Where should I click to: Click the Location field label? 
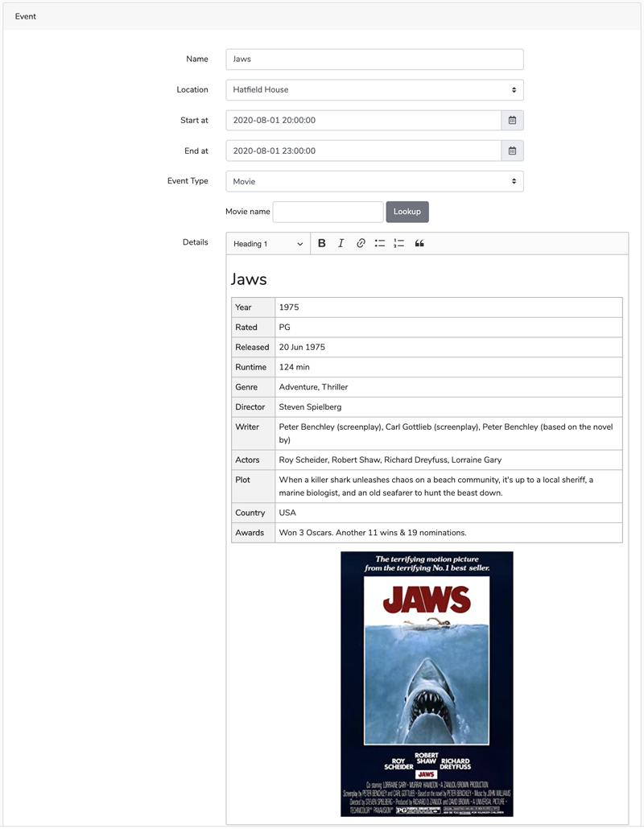click(192, 90)
